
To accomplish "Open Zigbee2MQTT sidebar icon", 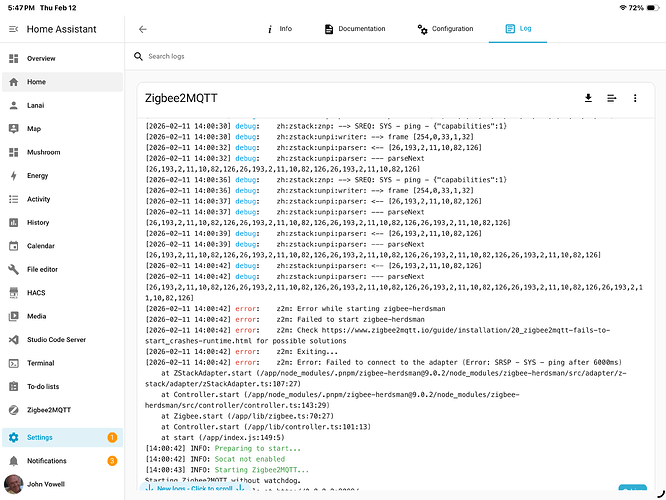I will [x=14, y=410].
